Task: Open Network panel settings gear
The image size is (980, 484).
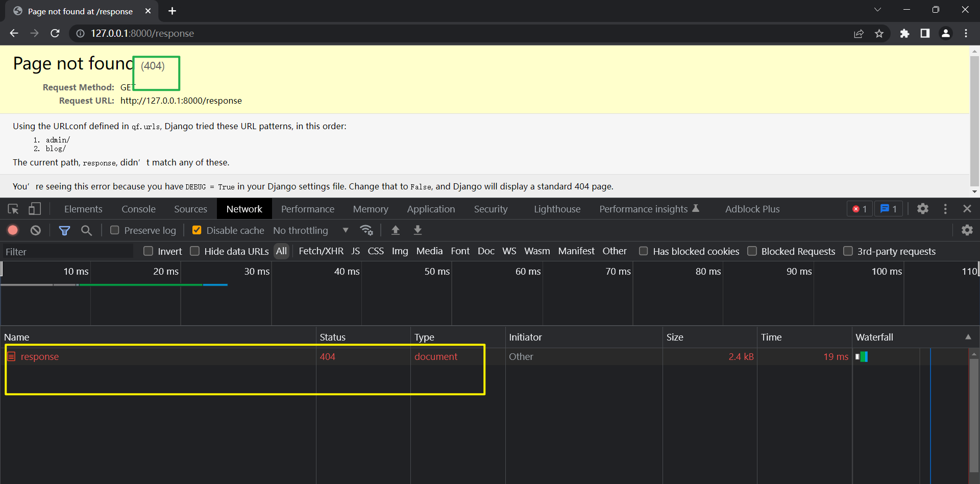Action: click(x=967, y=230)
